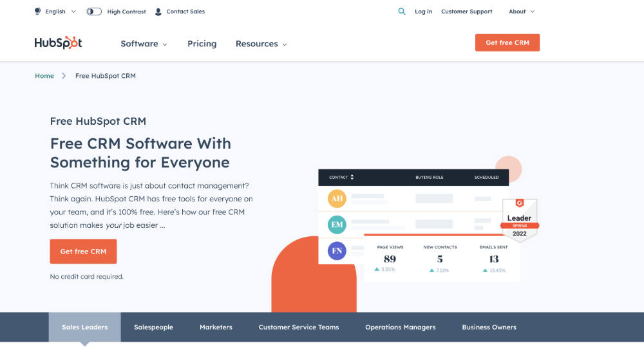Select the Salespeople tab
The width and height of the screenshot is (644, 361).
coord(154,327)
